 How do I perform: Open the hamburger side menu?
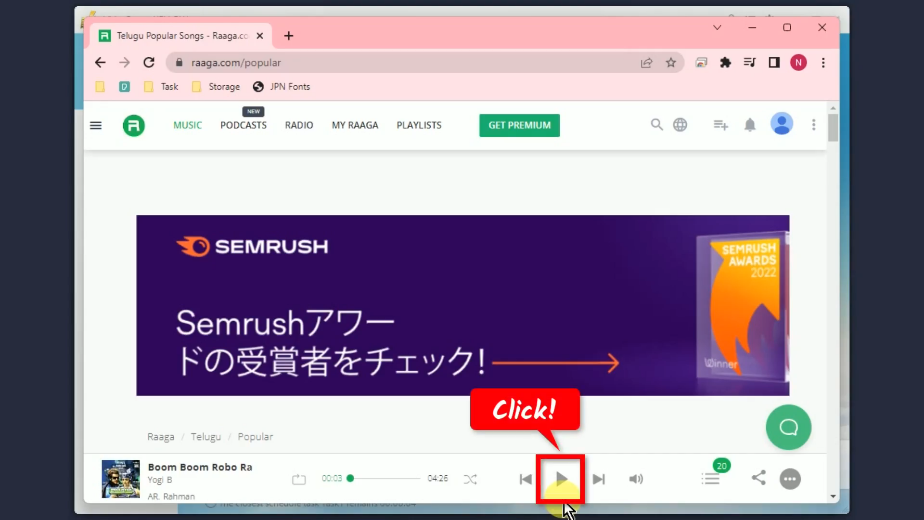95,125
